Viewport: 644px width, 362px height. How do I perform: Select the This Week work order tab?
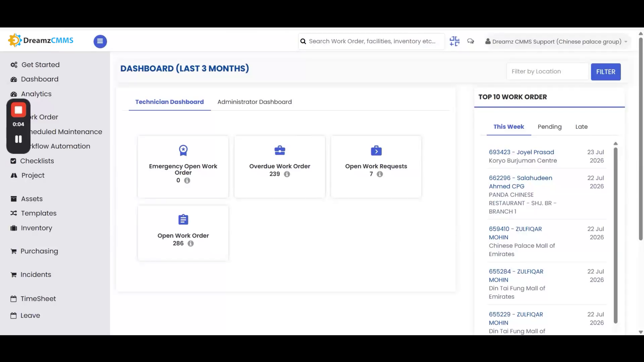(509, 127)
